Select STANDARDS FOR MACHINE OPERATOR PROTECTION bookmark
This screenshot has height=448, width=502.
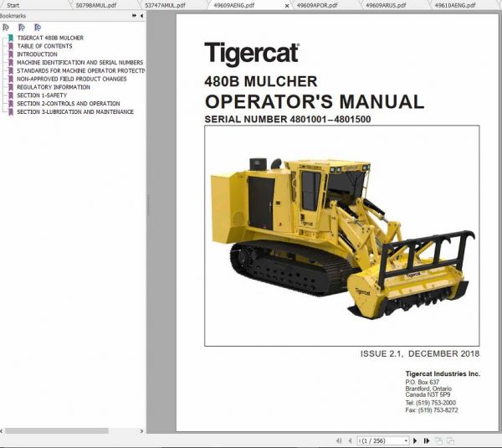click(x=80, y=71)
